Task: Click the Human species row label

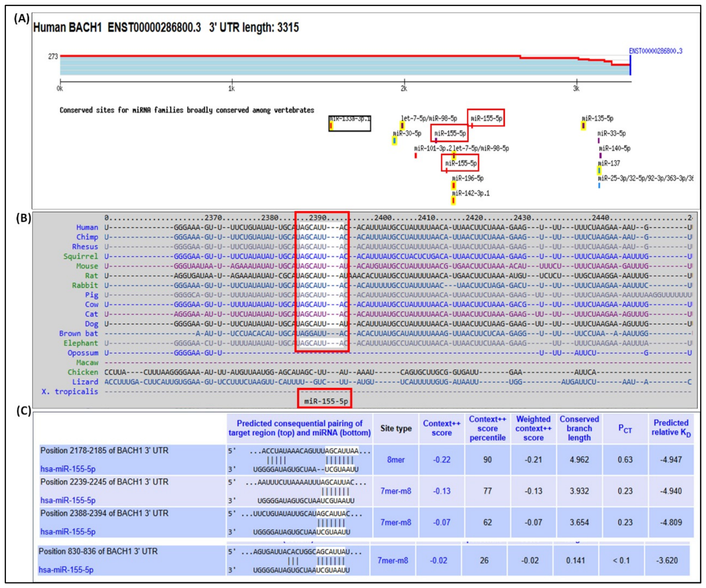Action: (87, 227)
